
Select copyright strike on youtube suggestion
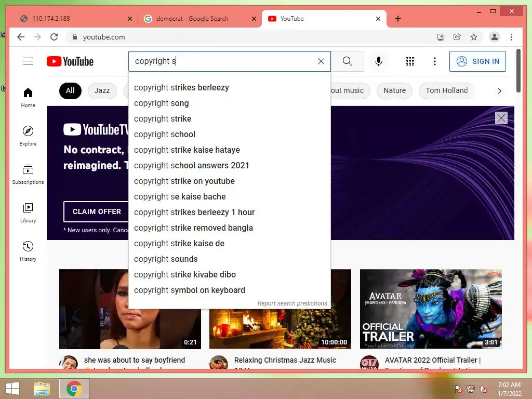pyautogui.click(x=229, y=181)
